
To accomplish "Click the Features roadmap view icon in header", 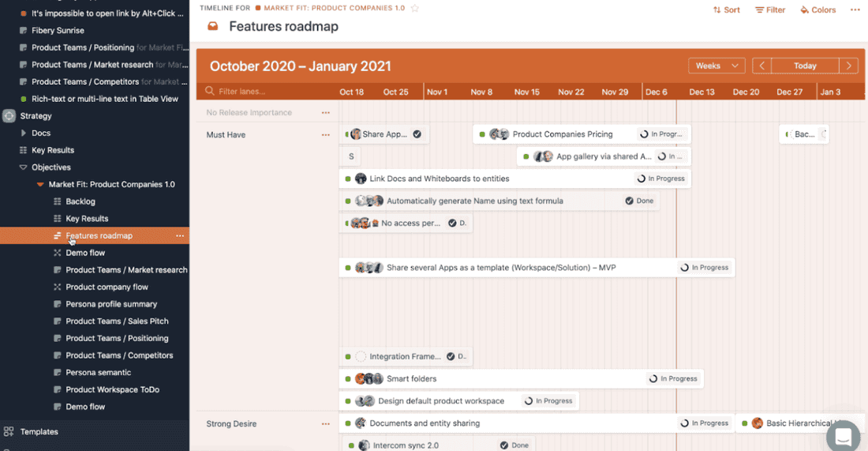I will tap(212, 26).
